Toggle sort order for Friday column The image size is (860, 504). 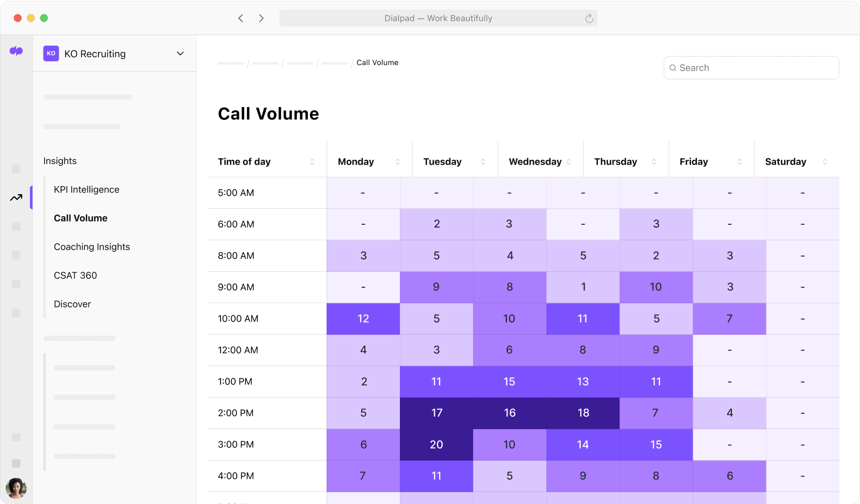[x=739, y=162]
